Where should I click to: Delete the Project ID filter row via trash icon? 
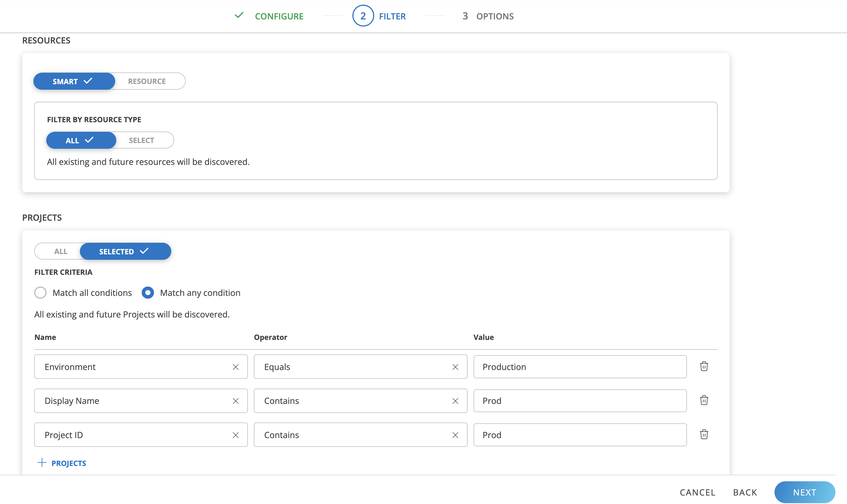pos(704,434)
